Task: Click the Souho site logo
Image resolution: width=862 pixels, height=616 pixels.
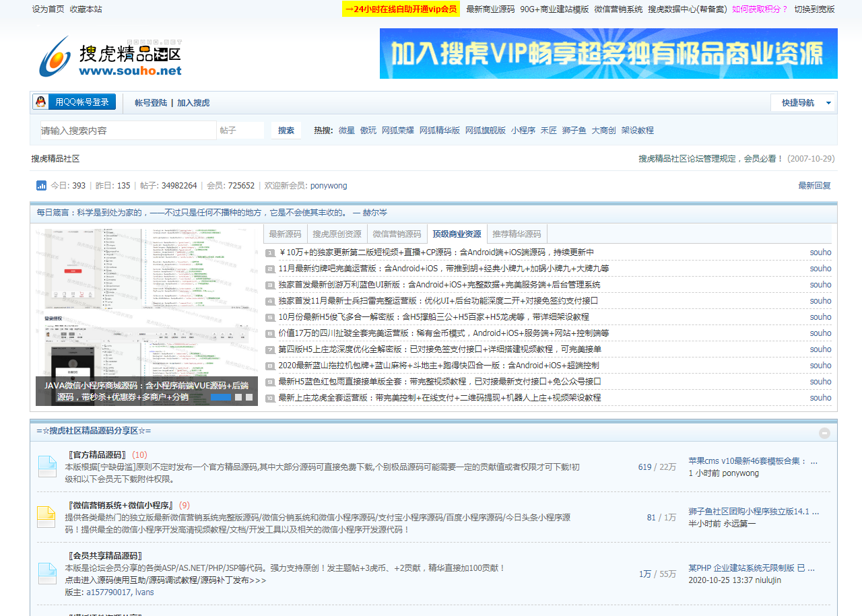Action: (x=110, y=56)
